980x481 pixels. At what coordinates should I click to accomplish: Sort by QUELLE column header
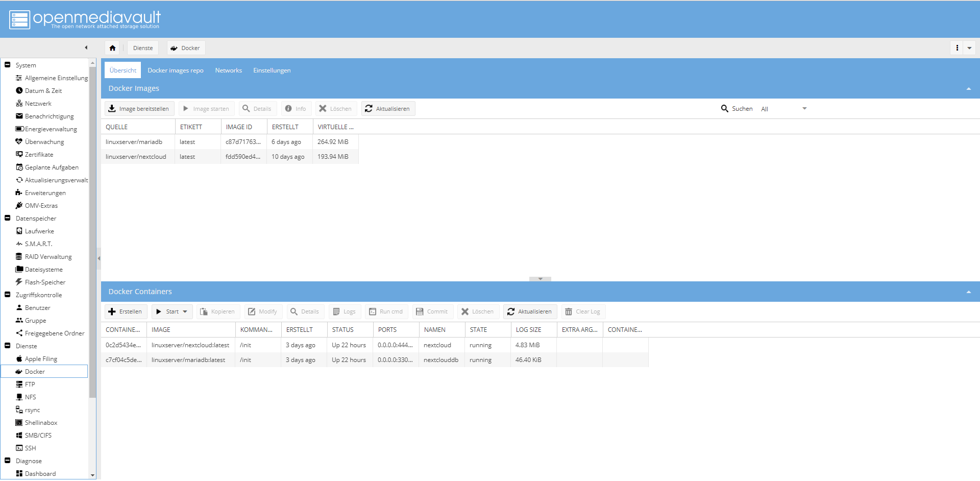tap(138, 127)
